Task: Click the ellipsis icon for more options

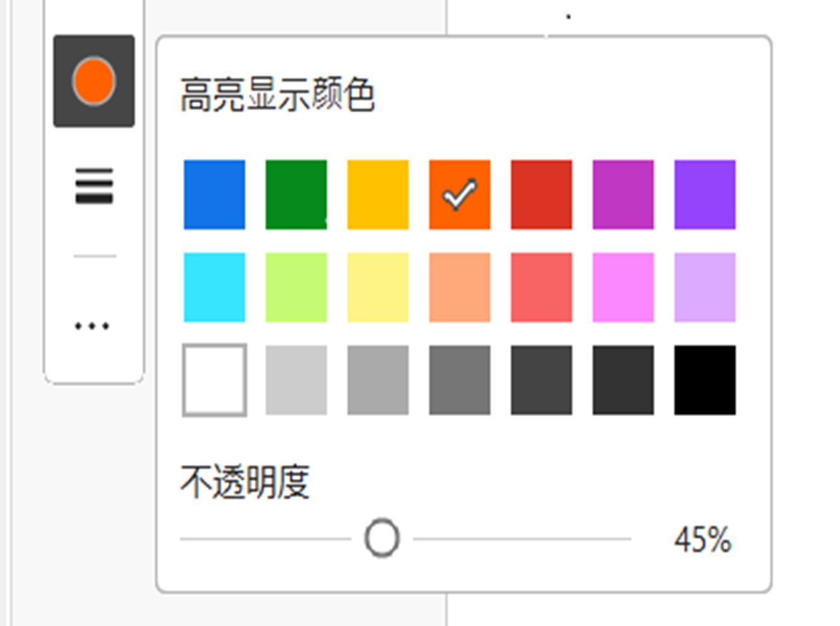Action: click(91, 326)
